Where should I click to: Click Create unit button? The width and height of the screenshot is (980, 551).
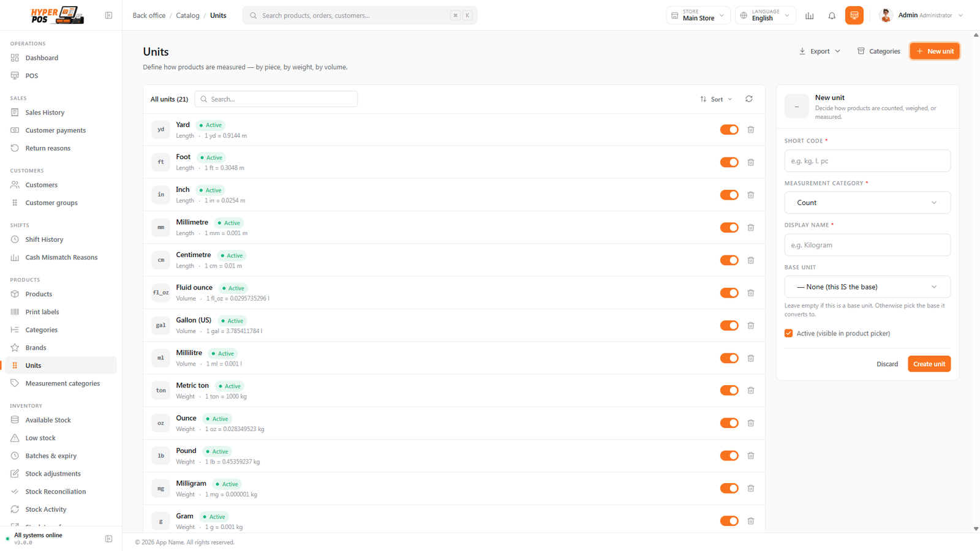tap(929, 364)
